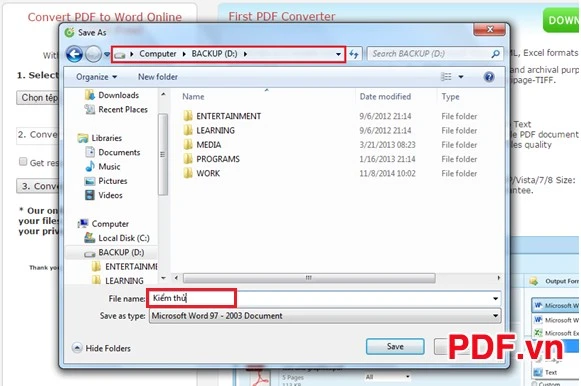Open help with the question mark icon
The width and height of the screenshot is (581, 386).
tap(489, 77)
